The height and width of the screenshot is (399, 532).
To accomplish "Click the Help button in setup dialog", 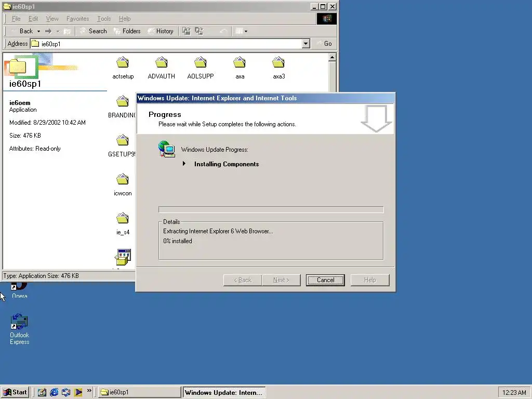I will pyautogui.click(x=370, y=280).
